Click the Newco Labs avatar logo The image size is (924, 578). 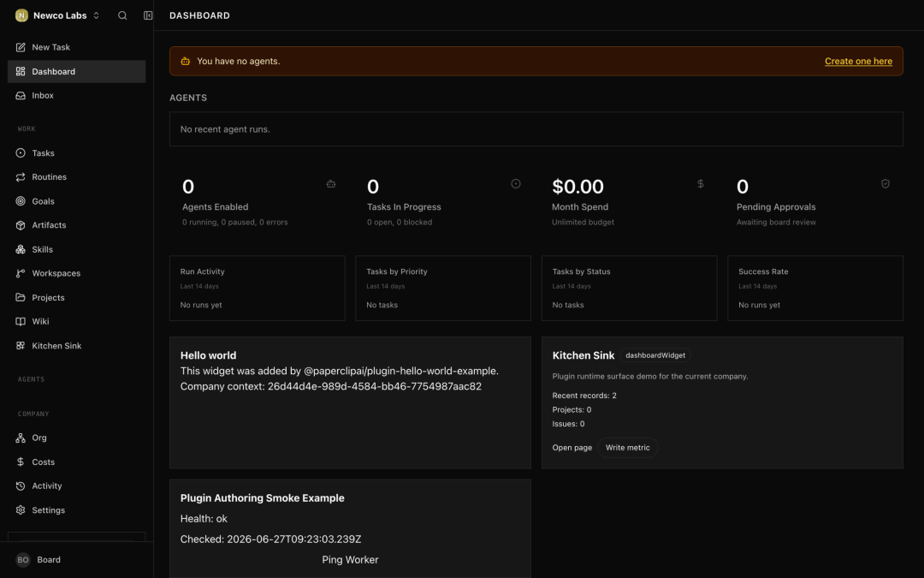(21, 15)
